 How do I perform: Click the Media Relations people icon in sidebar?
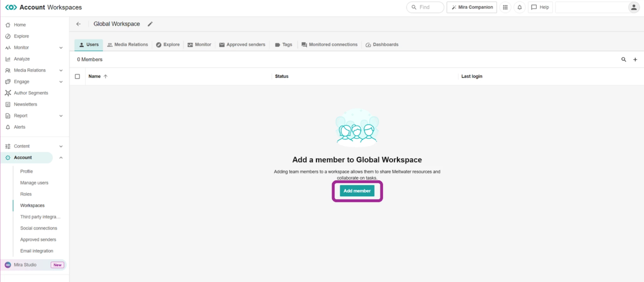click(x=8, y=70)
